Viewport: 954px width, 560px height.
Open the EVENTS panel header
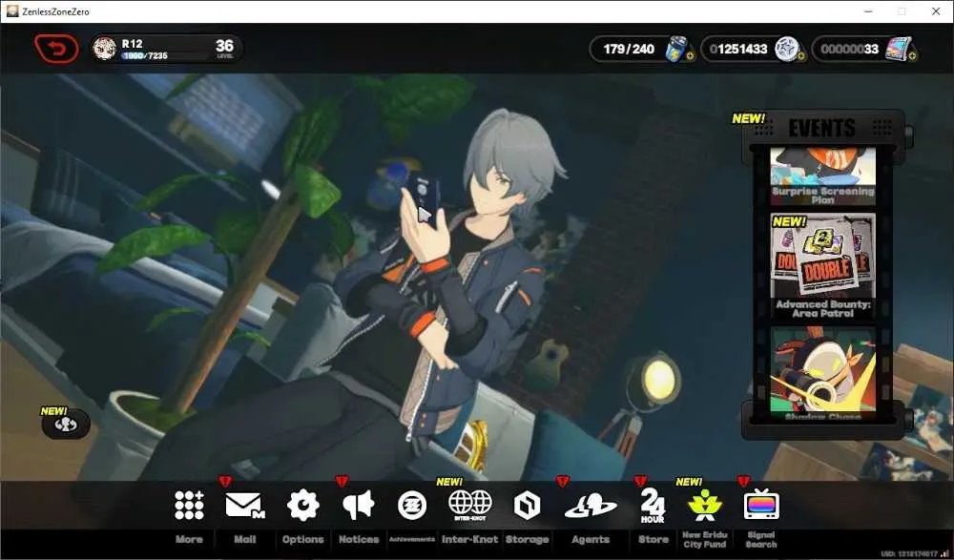click(x=822, y=128)
